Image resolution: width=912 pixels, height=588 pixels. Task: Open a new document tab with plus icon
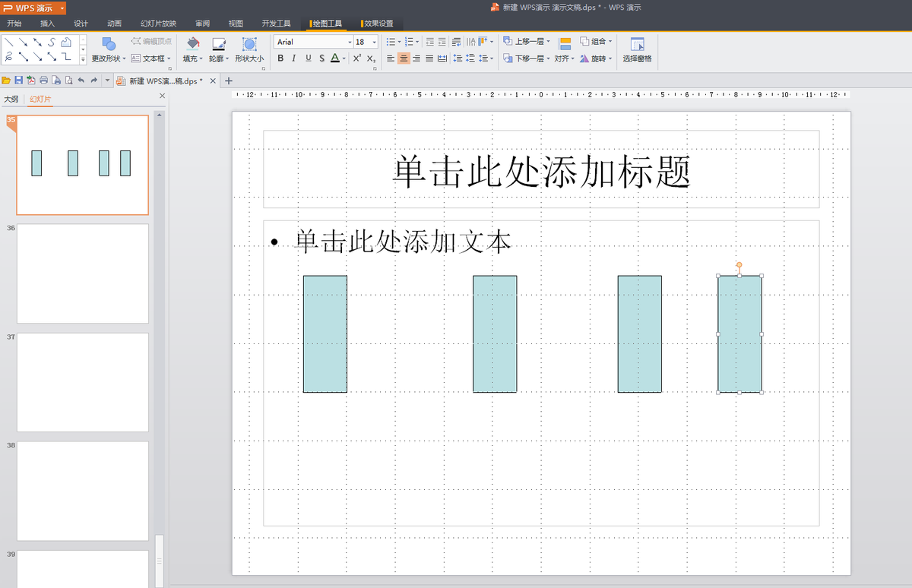(229, 81)
